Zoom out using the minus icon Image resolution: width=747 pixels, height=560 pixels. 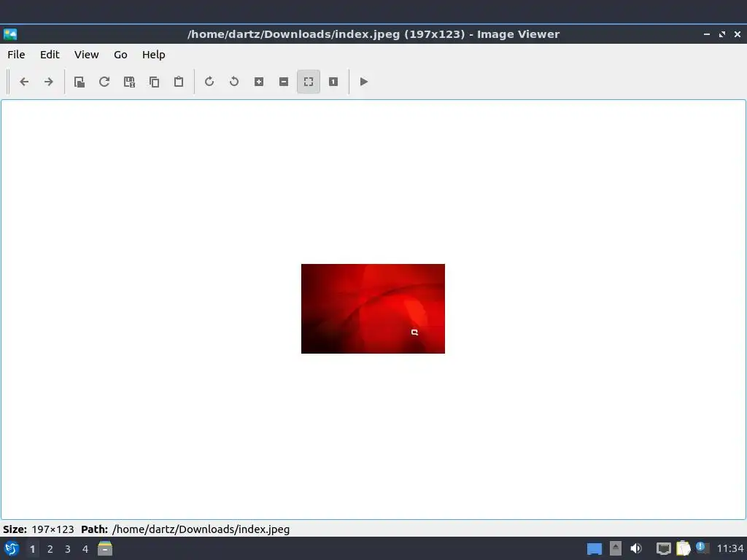coord(284,82)
